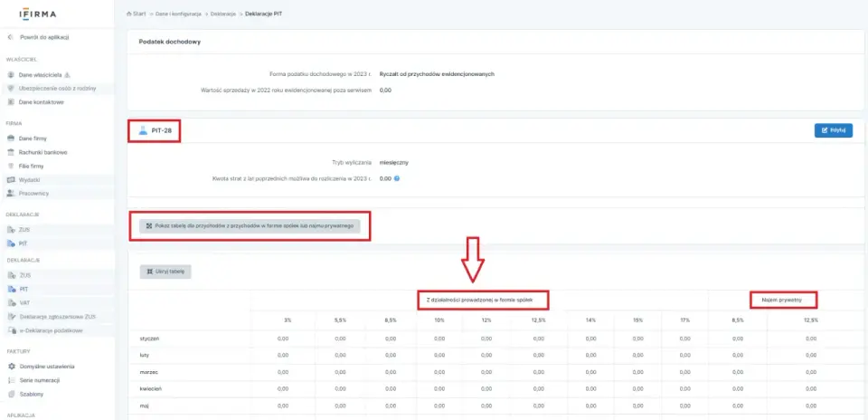This screenshot has width=868, height=420.
Task: Show table for przychodów w formie spółek
Action: [250, 226]
